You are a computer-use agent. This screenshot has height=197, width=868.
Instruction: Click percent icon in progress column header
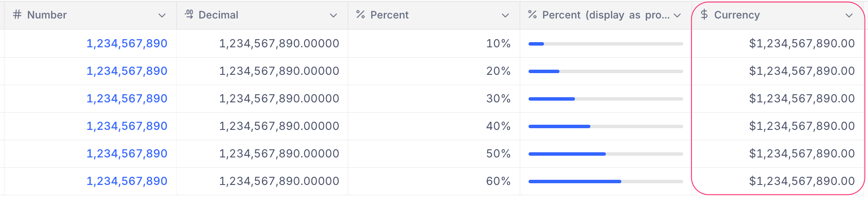pyautogui.click(x=532, y=15)
